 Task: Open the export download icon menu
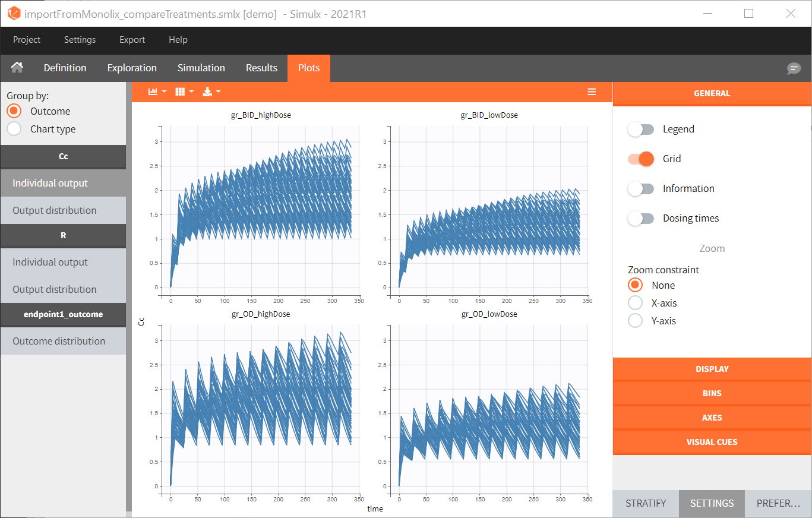pos(211,91)
